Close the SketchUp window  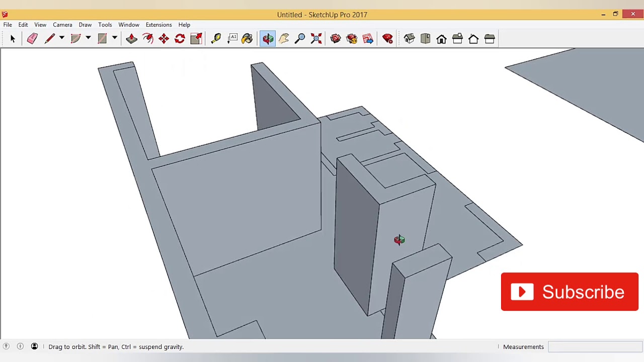pos(632,14)
